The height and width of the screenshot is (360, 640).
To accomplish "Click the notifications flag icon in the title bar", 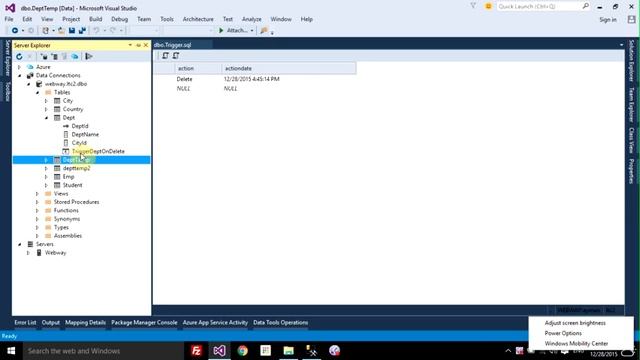I will point(473,6).
